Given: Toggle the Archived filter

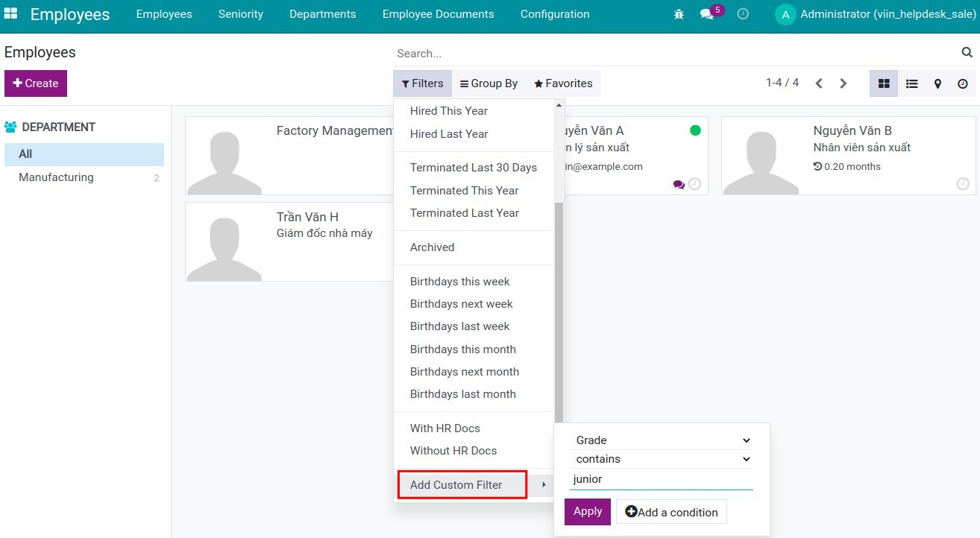Looking at the screenshot, I should [432, 247].
